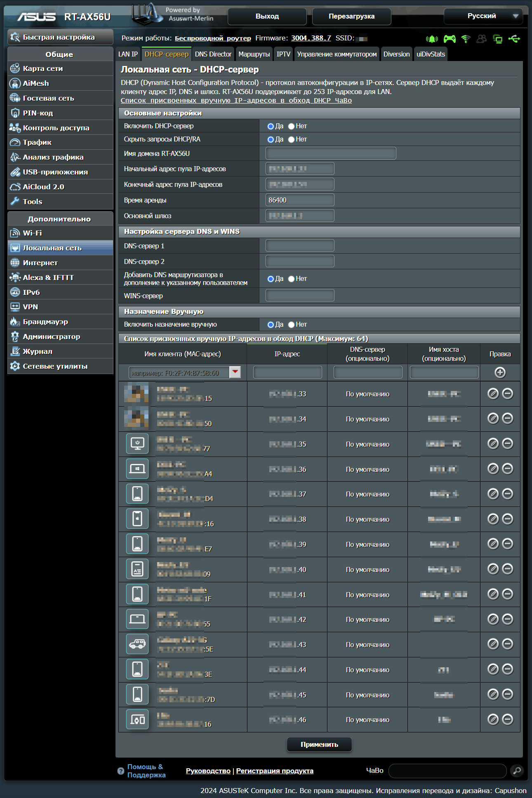Switch to Маршруты tab

click(x=254, y=54)
